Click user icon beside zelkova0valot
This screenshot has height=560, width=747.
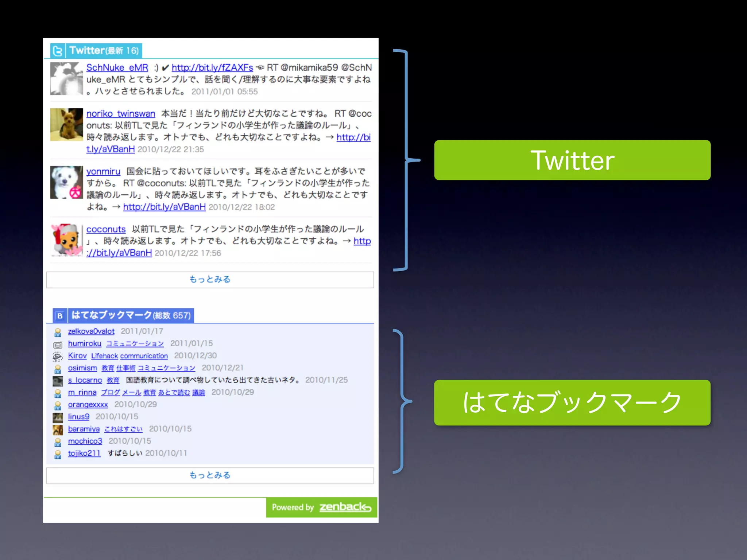coord(58,332)
